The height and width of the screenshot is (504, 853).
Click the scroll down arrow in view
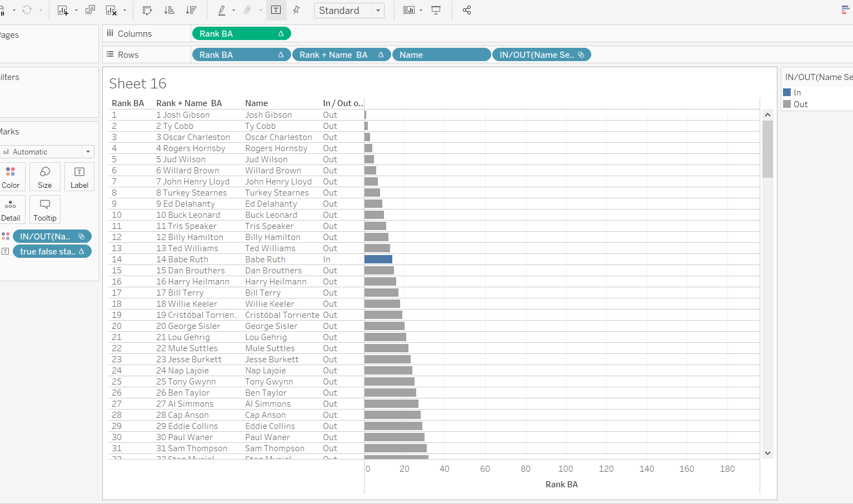tap(767, 453)
